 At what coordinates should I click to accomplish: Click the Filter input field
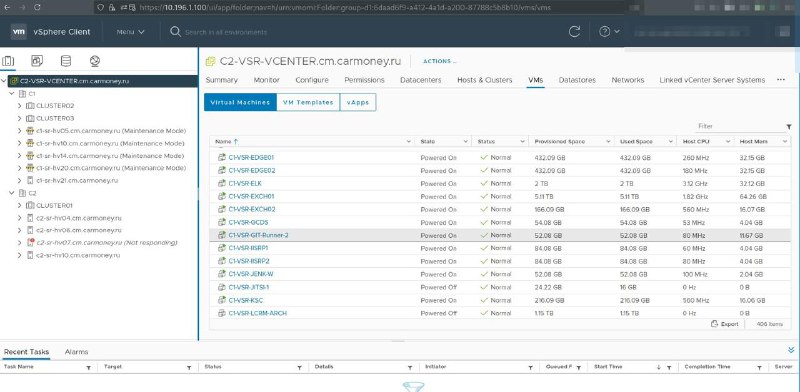click(x=739, y=126)
